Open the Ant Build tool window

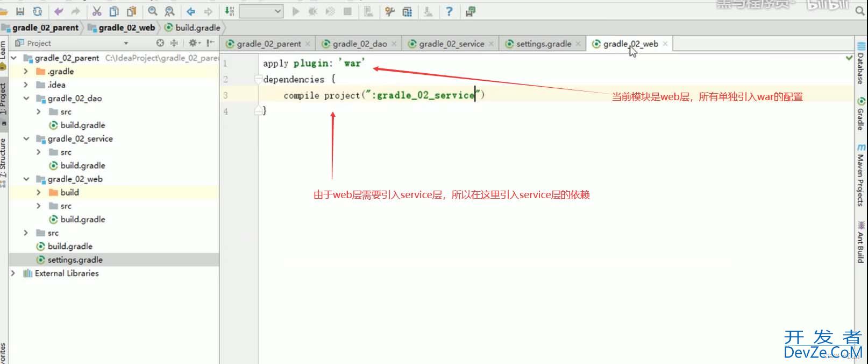point(860,241)
